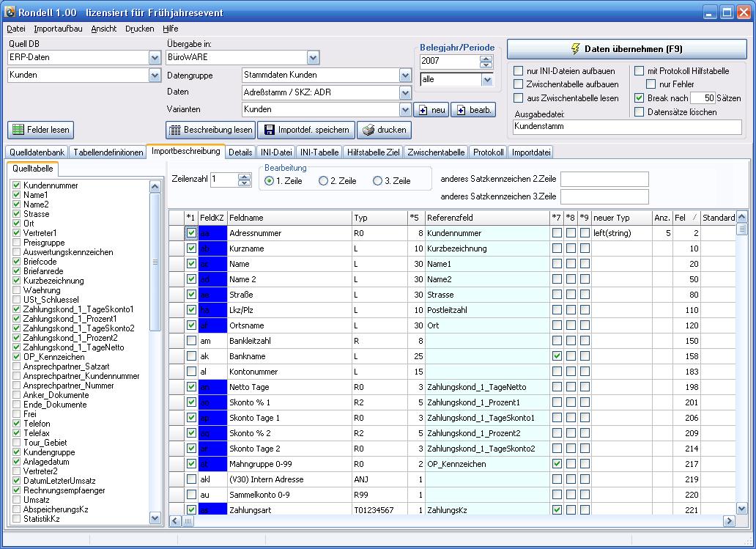Open the Übergabe in BüroWARE dropdown
Screen dimensions: 756x549
tap(314, 57)
